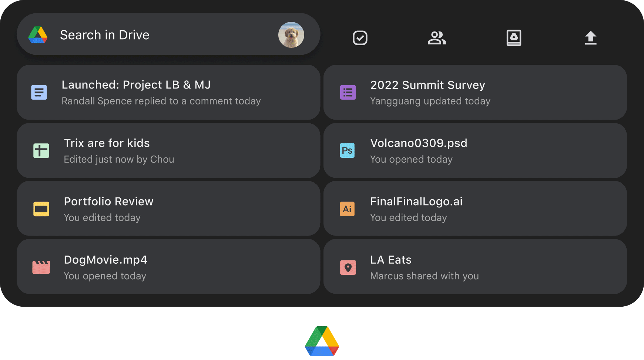The image size is (644, 360).
Task: Open the 2022 Summit Survey form
Action: (475, 92)
